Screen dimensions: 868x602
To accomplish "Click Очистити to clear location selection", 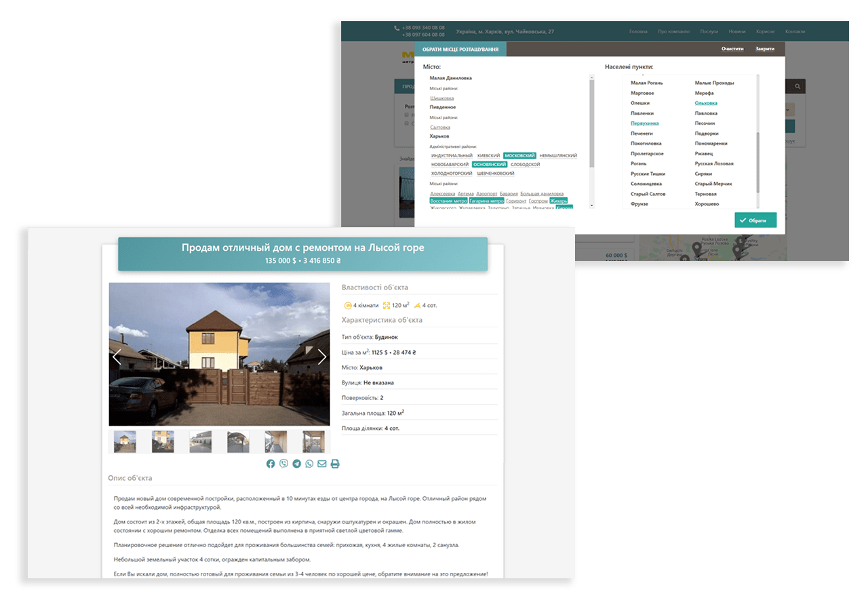I will click(x=732, y=49).
